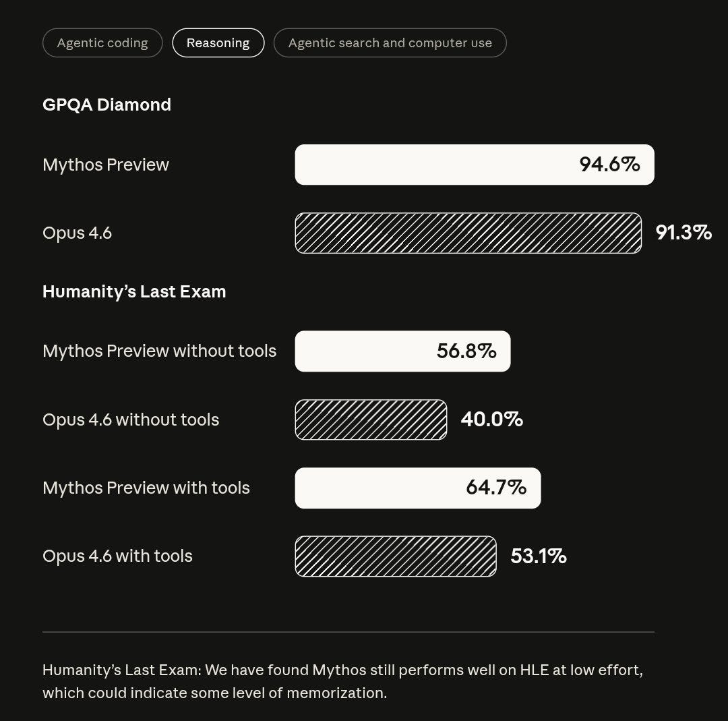Click the 94.6% score label
Image resolution: width=728 pixels, height=721 pixels.
coord(609,164)
